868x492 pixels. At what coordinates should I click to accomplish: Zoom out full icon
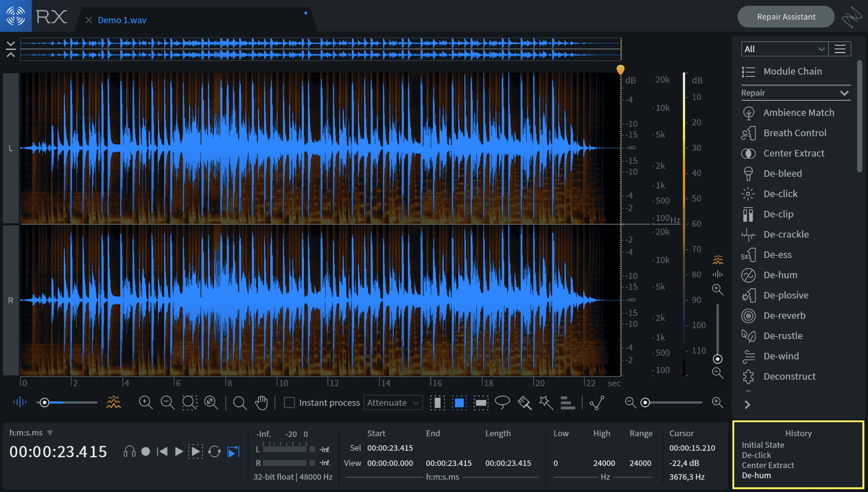click(211, 403)
